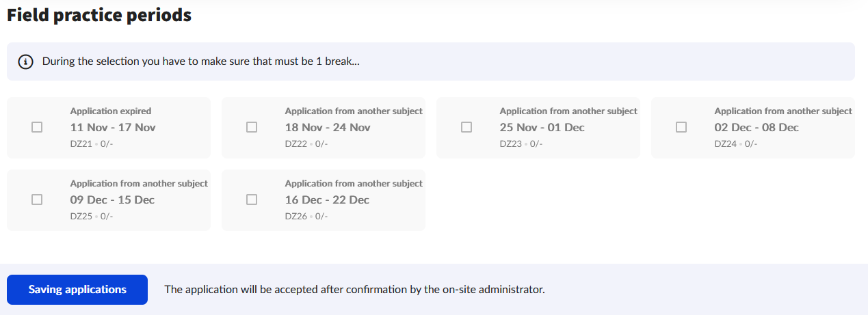This screenshot has width=868, height=315.
Task: Click the info icon in the notice banner
Action: pyautogui.click(x=26, y=61)
